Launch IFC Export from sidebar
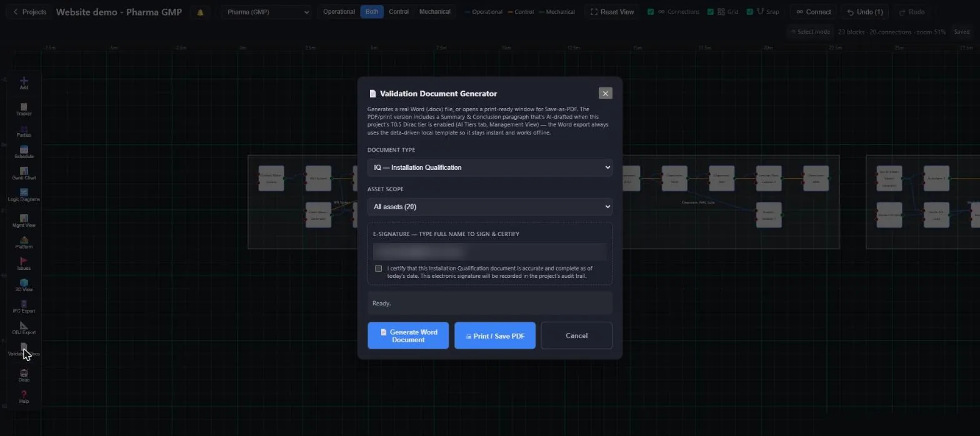Image resolution: width=980 pixels, height=436 pixels. pos(24,307)
